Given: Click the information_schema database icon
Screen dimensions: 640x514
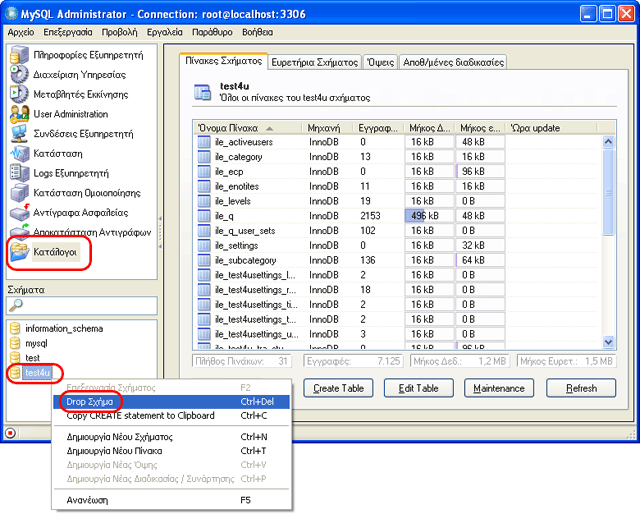Looking at the screenshot, I should pos(15,328).
